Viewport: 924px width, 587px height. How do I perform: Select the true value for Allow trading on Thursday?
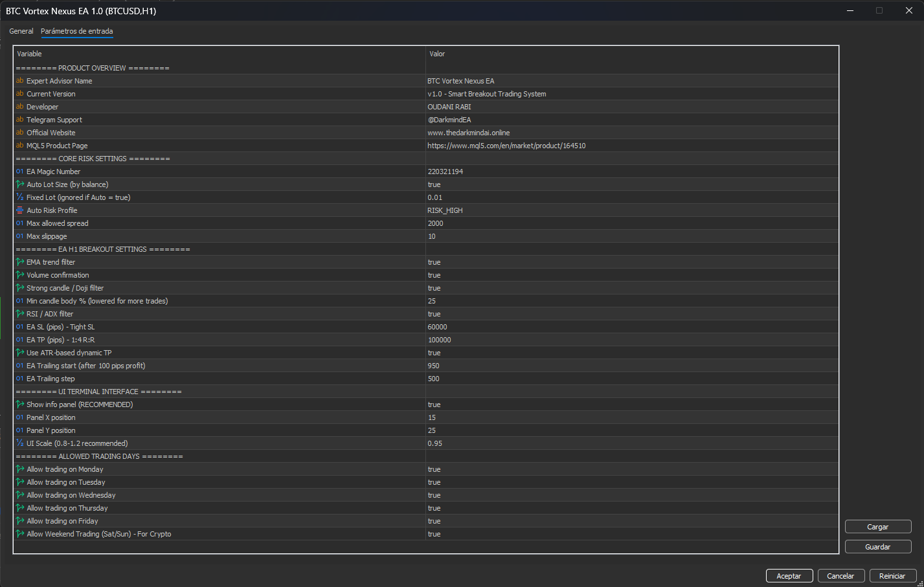[434, 508]
